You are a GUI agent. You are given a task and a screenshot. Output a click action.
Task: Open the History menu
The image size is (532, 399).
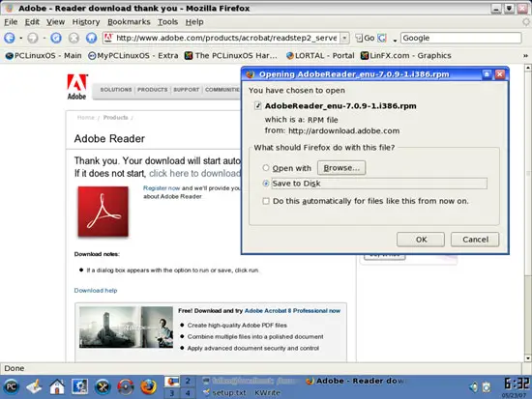pos(86,22)
